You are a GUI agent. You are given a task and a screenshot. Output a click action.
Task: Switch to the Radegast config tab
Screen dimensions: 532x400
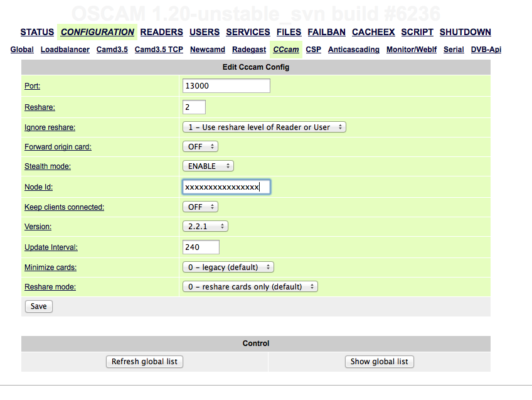pos(249,50)
